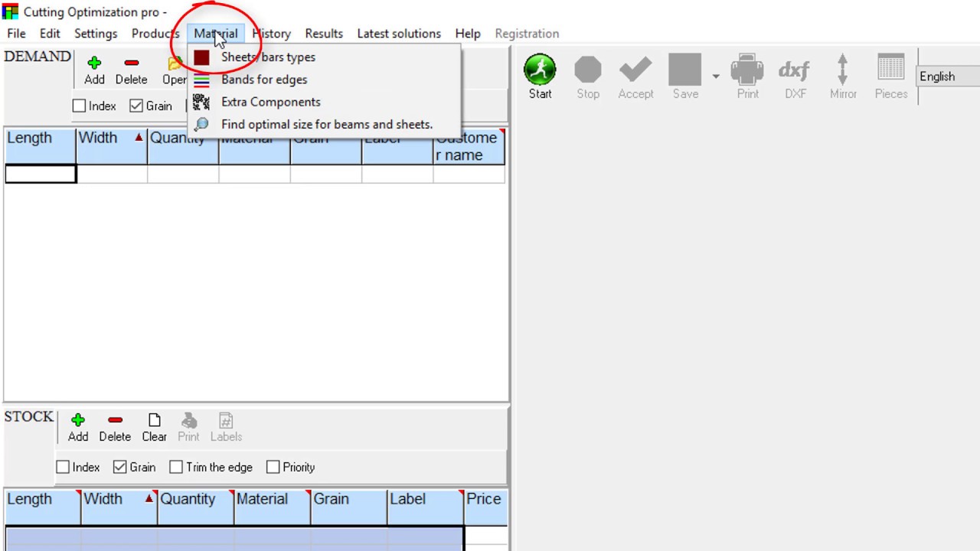Open the History menu
This screenshot has width=980, height=551.
pos(272,34)
